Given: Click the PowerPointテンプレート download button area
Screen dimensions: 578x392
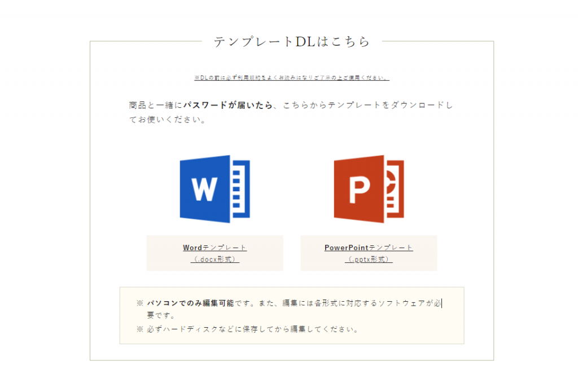Looking at the screenshot, I should click(367, 253).
